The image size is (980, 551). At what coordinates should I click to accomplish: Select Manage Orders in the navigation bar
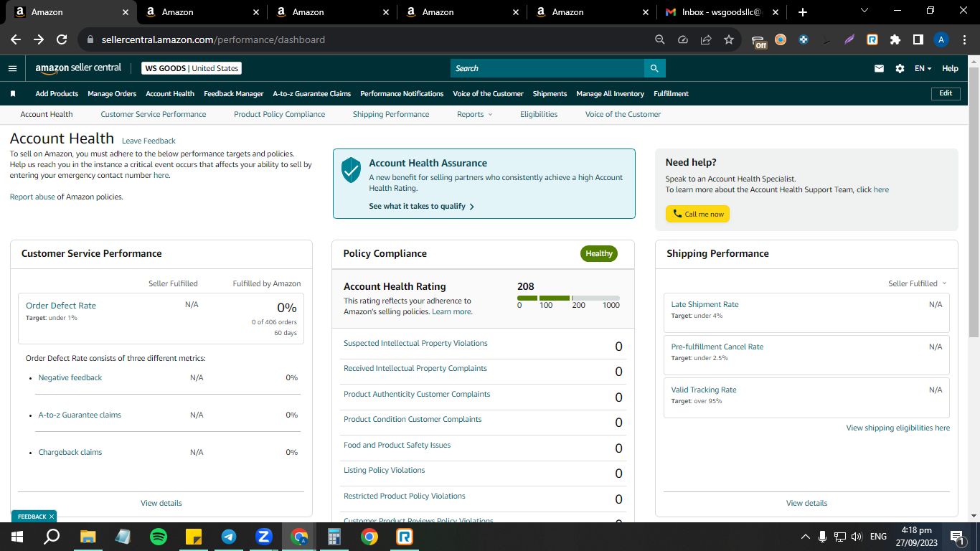point(112,94)
